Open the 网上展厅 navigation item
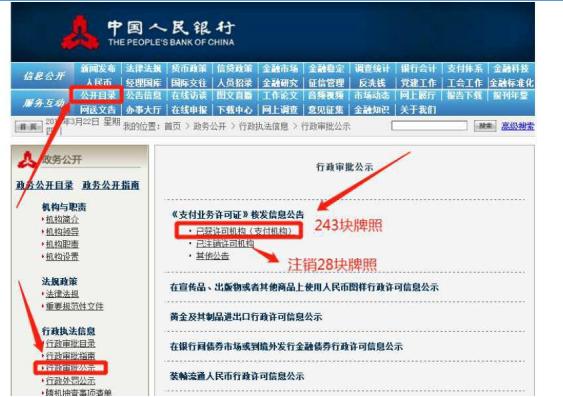Viewport: 563px width, 397px height. 418,95
